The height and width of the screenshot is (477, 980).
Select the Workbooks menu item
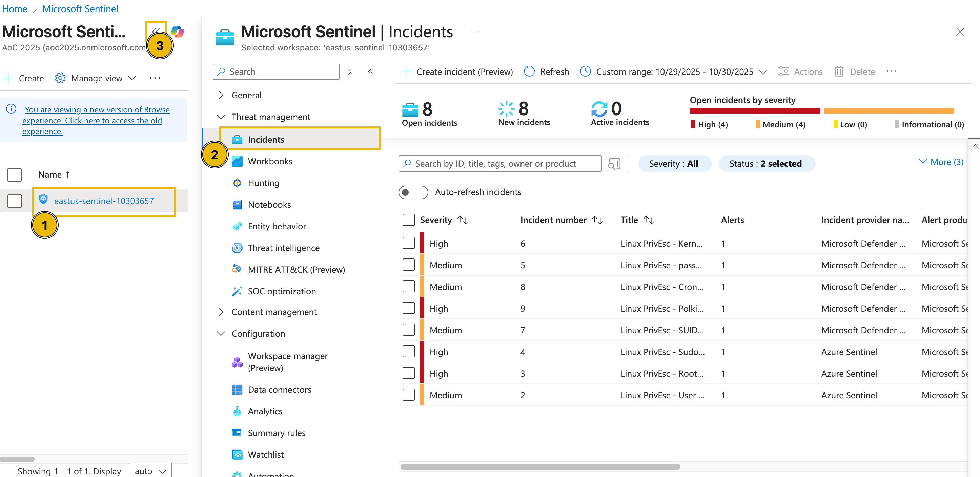tap(270, 161)
